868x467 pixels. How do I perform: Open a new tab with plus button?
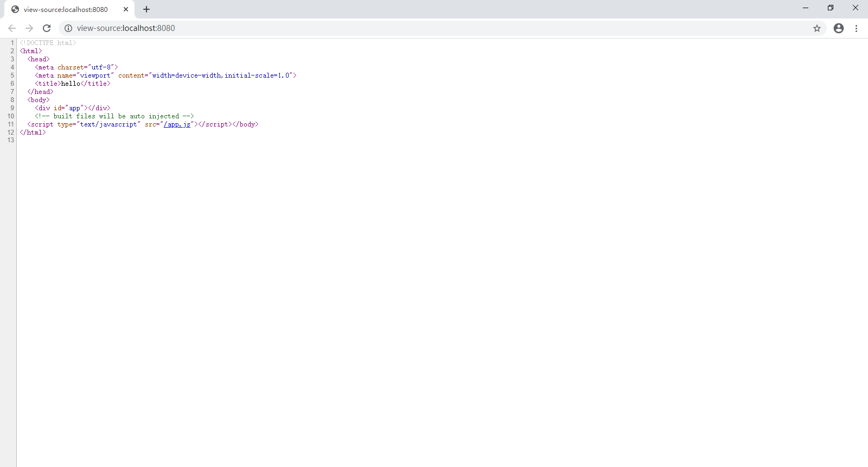tap(146, 9)
